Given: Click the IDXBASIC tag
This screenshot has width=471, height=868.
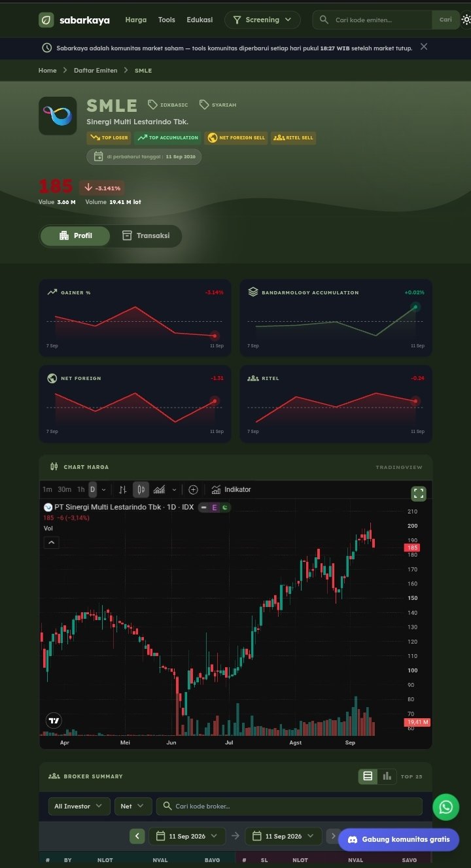Looking at the screenshot, I should (x=168, y=105).
